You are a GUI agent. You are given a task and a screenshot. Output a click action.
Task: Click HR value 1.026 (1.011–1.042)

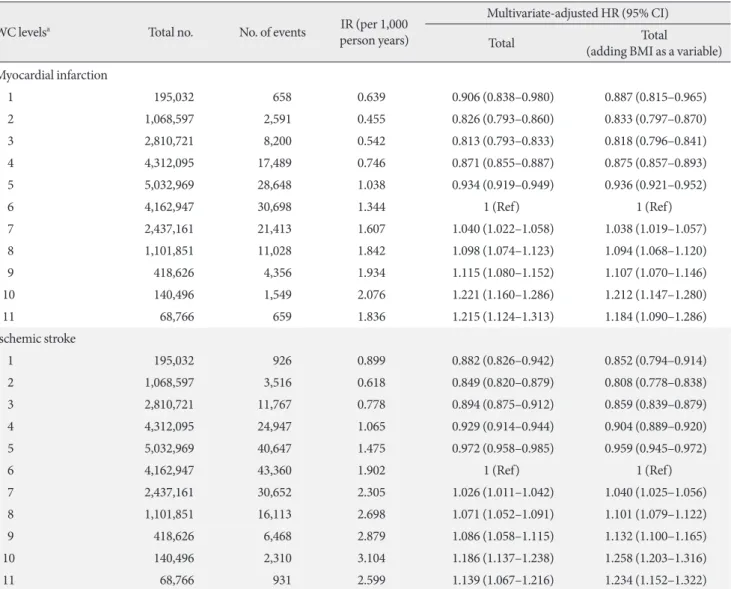(503, 492)
